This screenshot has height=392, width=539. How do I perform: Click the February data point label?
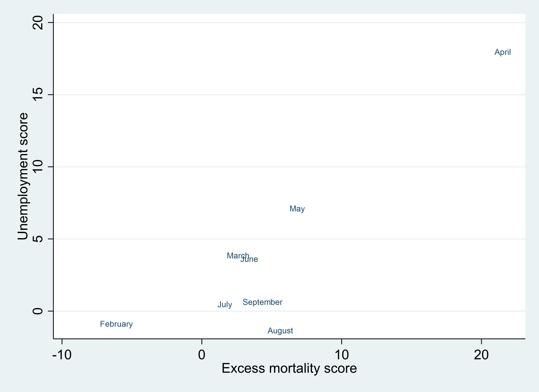tap(116, 324)
